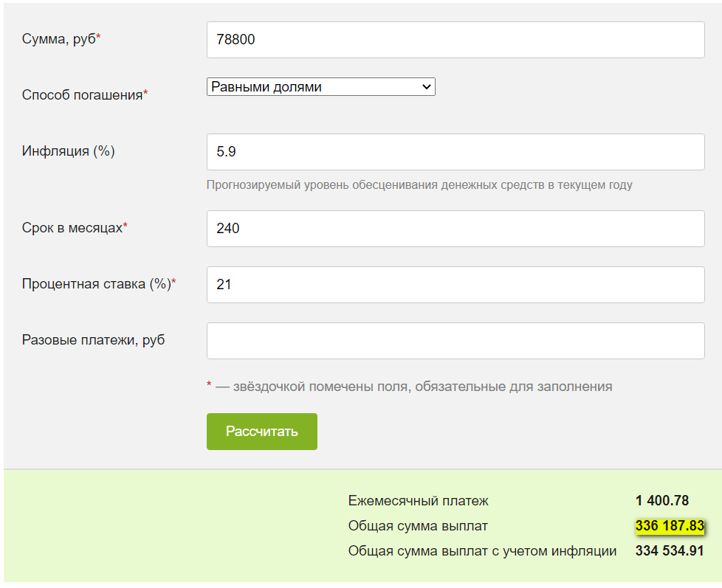
Task: Click the Ежемесячный платеж result label
Action: (419, 501)
